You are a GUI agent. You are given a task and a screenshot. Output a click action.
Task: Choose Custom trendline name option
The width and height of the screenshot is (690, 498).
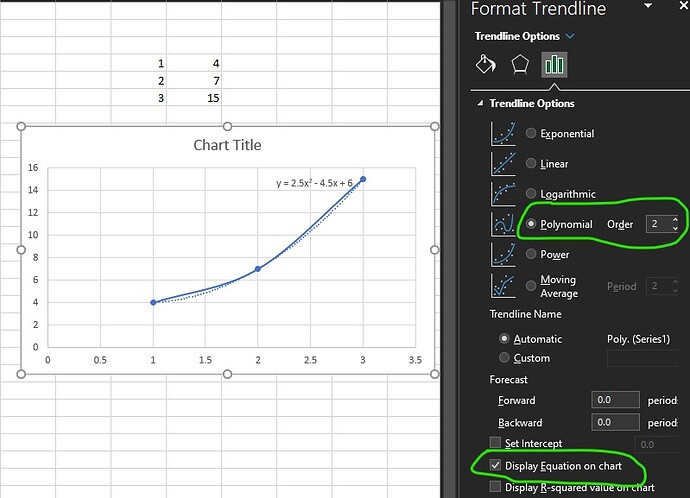(504, 358)
